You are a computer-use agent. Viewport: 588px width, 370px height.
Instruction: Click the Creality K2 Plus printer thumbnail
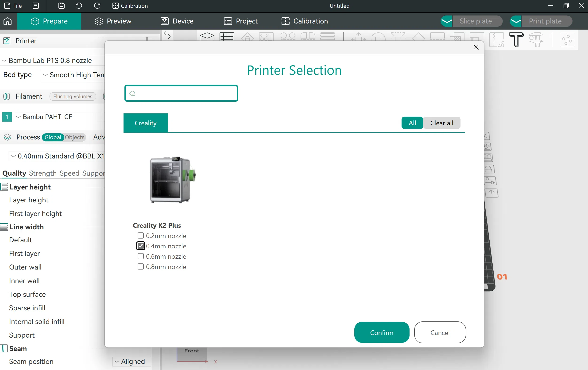pyautogui.click(x=173, y=180)
